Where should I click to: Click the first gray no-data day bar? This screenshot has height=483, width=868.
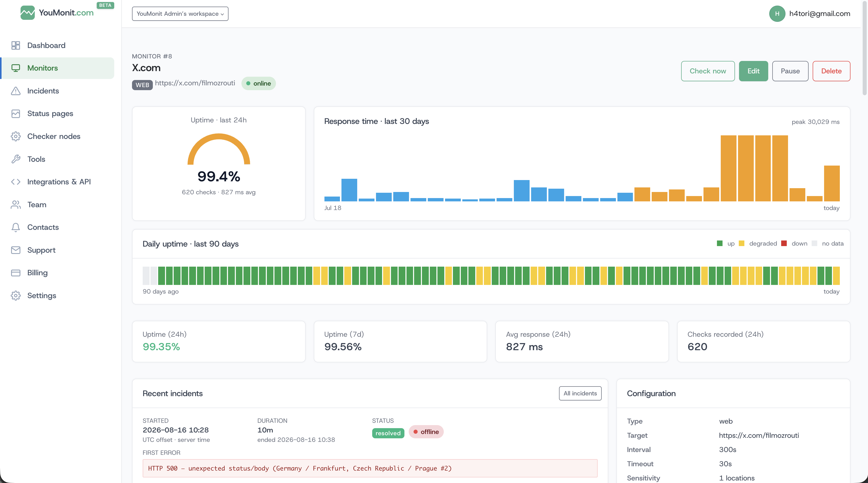[146, 276]
